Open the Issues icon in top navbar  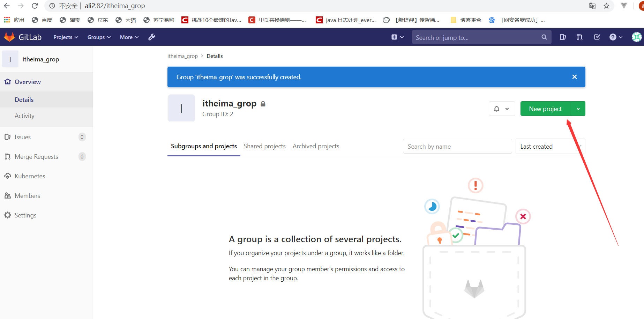[x=563, y=37]
